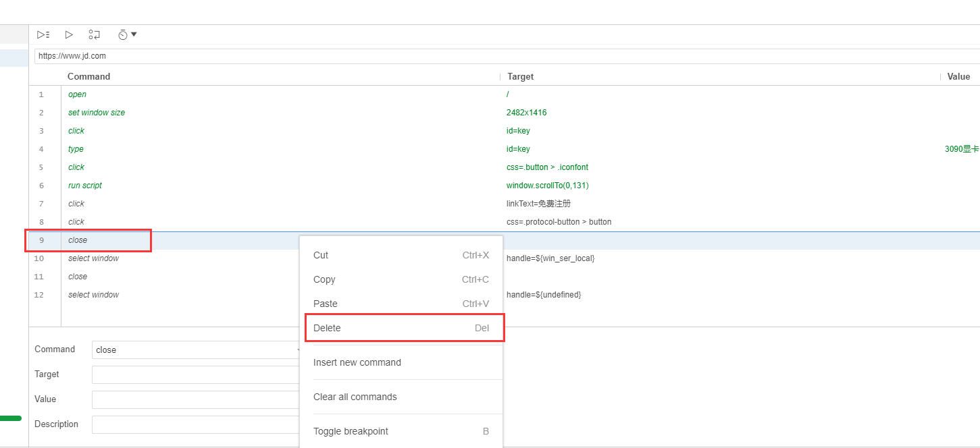Select row 7 click with linkText target
Image resolution: width=980 pixels, height=448 pixels.
[x=76, y=204]
